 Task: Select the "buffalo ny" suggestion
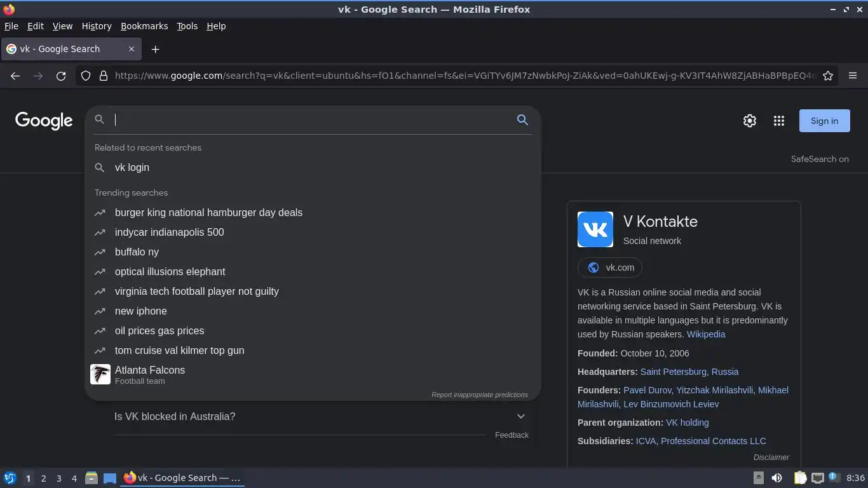click(x=313, y=252)
